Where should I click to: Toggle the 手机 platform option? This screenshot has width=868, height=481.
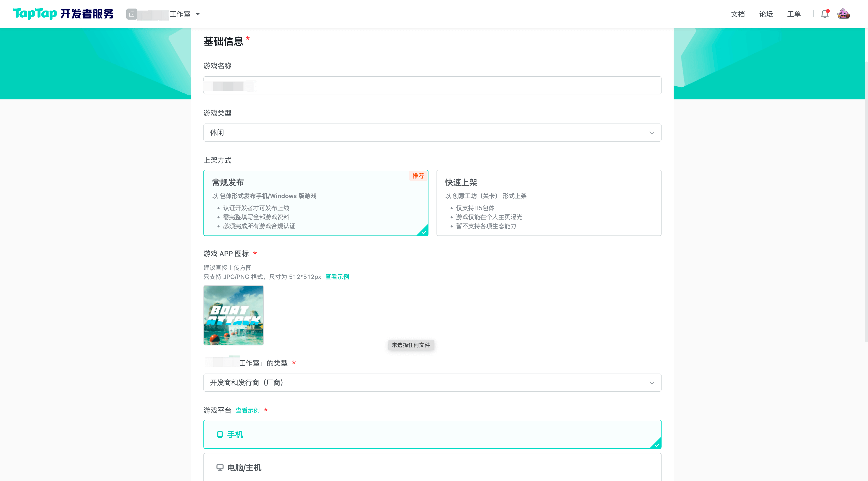[432, 435]
